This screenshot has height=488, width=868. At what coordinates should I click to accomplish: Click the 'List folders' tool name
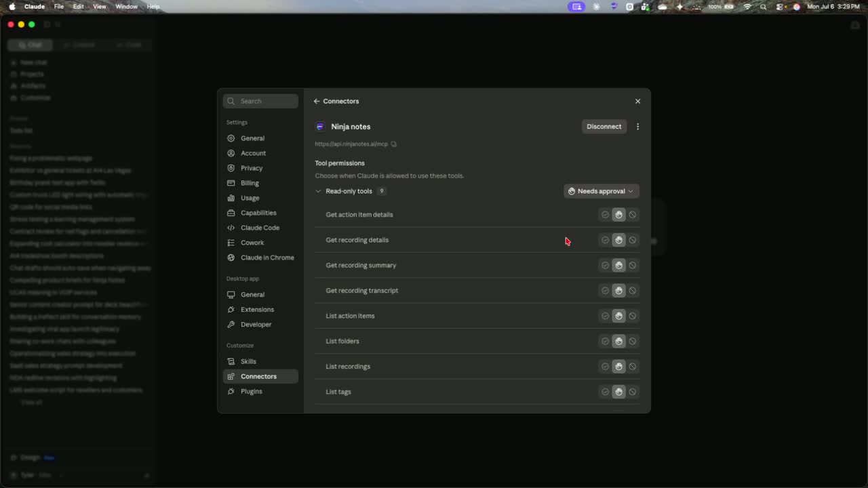point(342,341)
